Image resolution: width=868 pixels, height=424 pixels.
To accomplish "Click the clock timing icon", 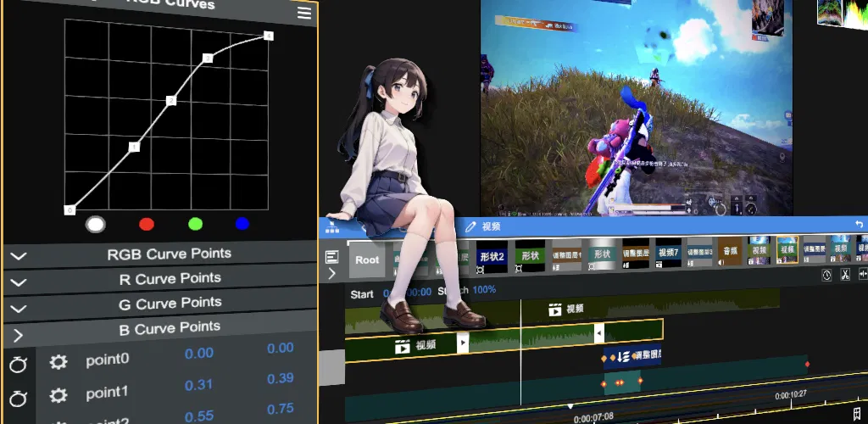I will click(x=826, y=275).
